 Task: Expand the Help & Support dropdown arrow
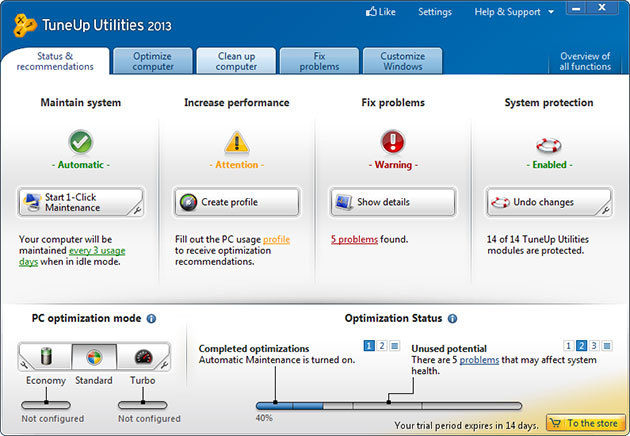pos(551,12)
